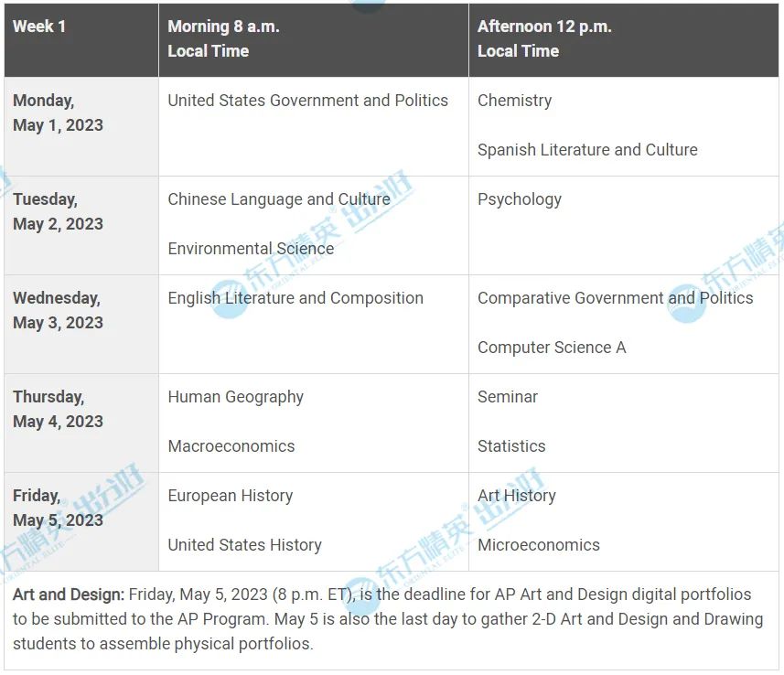
Task: Click Comparative Government and Politics
Action: pyautogui.click(x=616, y=298)
